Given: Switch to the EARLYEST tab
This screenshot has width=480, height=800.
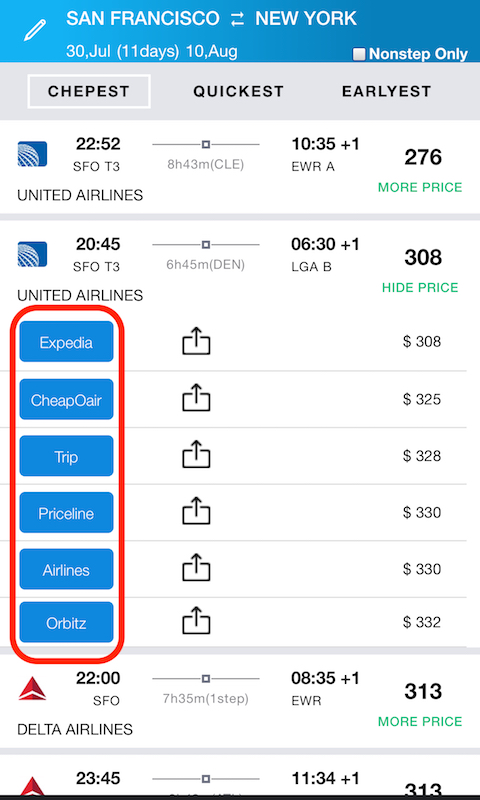Looking at the screenshot, I should pos(387,91).
